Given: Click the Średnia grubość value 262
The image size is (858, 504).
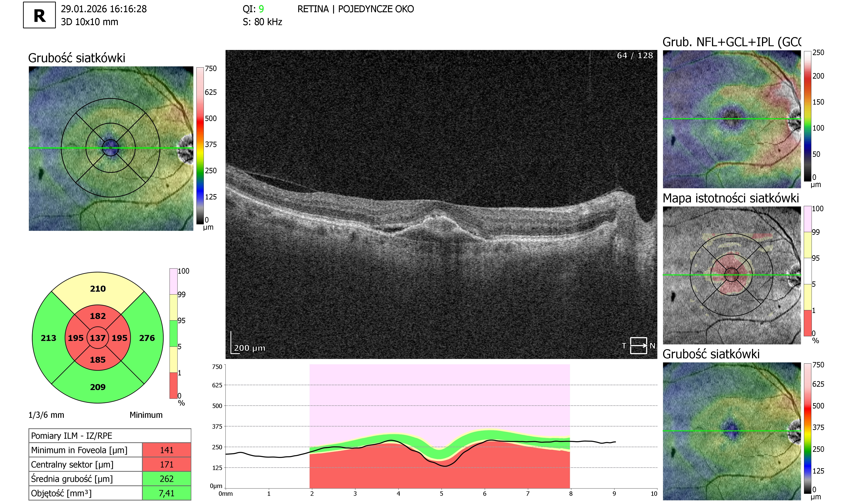Looking at the screenshot, I should click(166, 478).
